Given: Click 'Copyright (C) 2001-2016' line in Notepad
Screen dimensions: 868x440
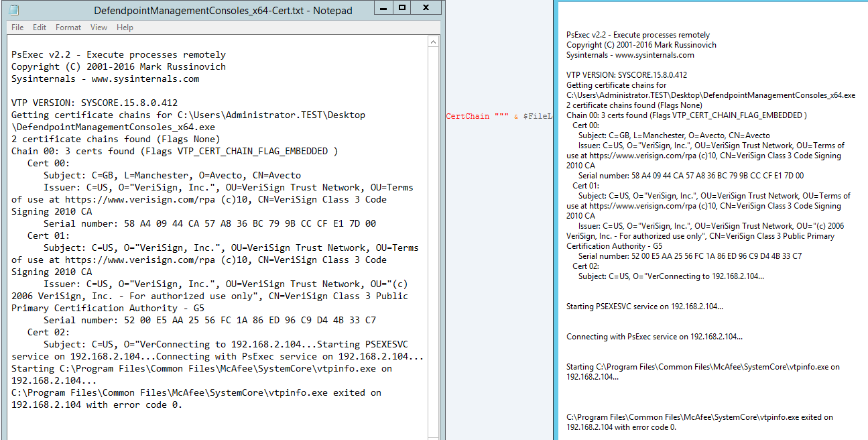Looking at the screenshot, I should [x=119, y=67].
